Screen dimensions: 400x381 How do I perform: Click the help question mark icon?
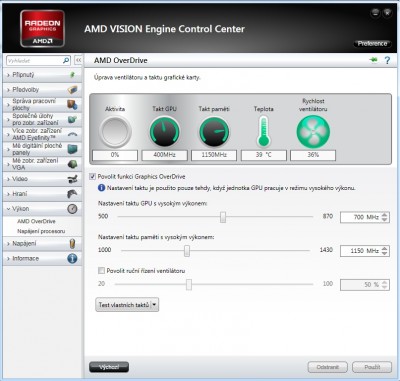387,60
